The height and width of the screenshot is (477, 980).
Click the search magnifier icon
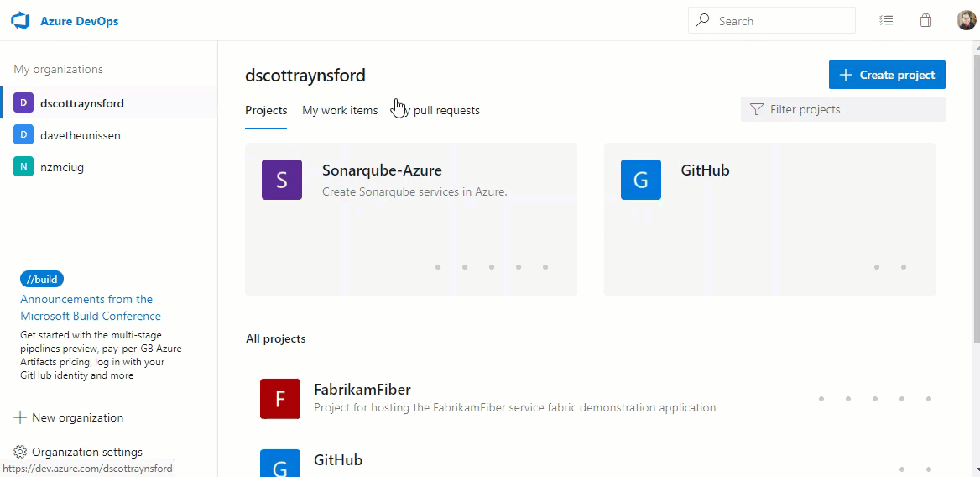(x=702, y=21)
